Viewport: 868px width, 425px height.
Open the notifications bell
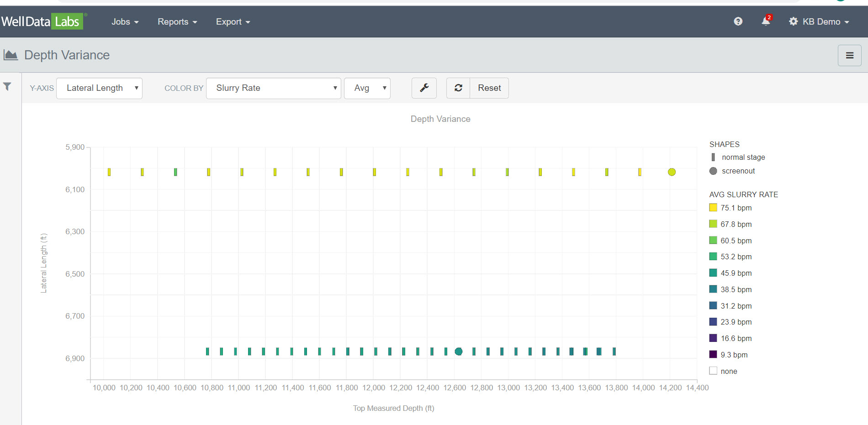(766, 21)
